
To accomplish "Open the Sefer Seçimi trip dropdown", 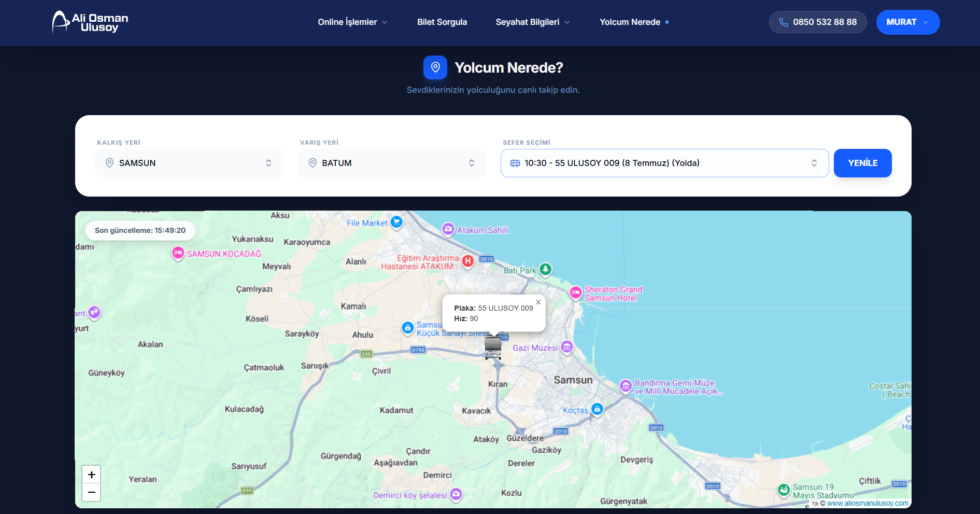I will coord(664,163).
